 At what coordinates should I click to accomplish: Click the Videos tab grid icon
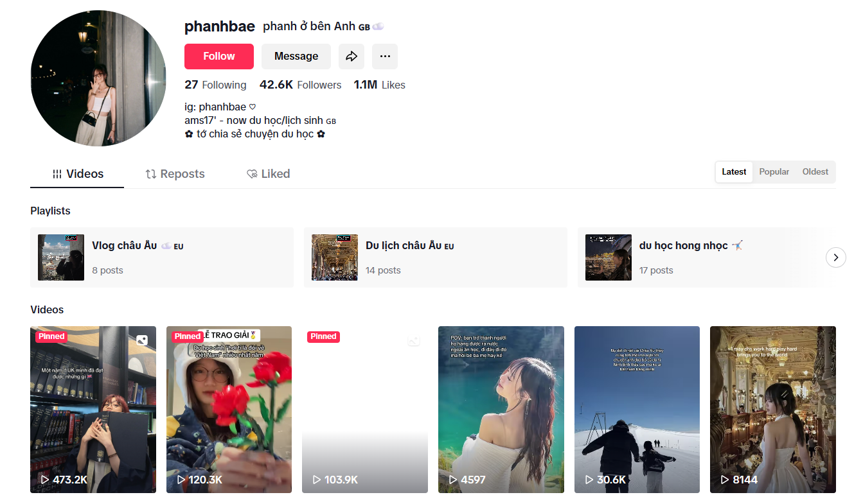pyautogui.click(x=57, y=174)
